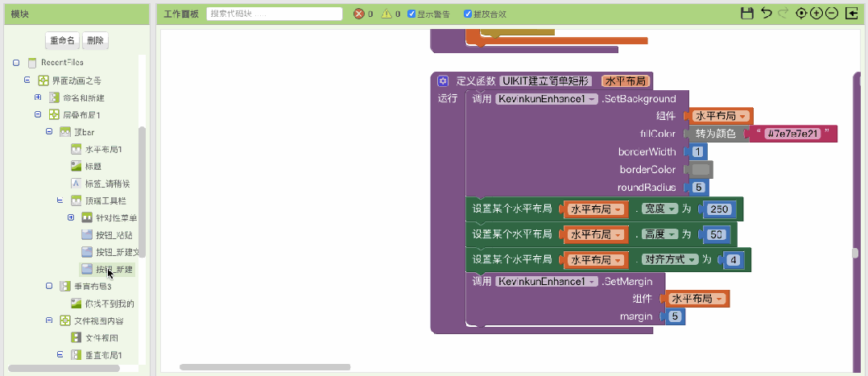Zoom in on the blocks workspace
This screenshot has width=868, height=376.
(816, 14)
